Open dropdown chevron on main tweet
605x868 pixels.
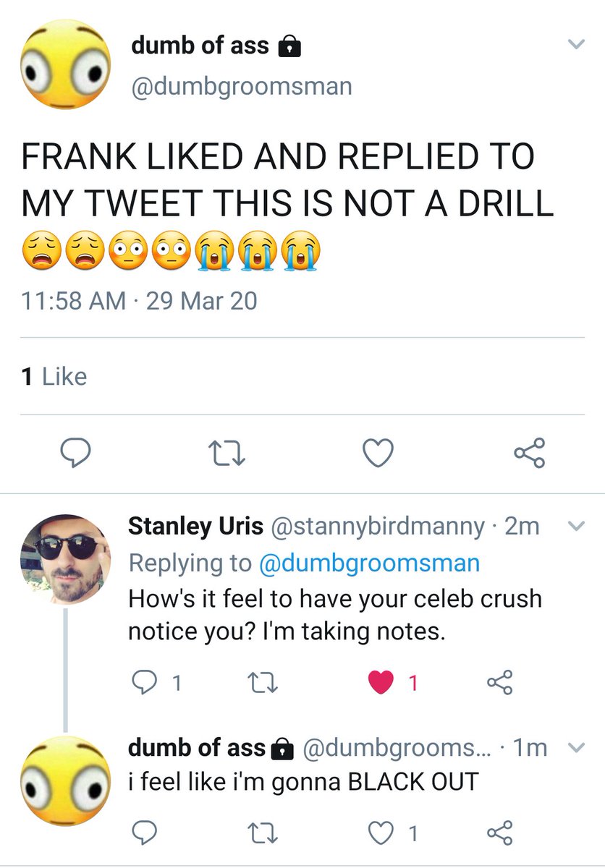575,45
